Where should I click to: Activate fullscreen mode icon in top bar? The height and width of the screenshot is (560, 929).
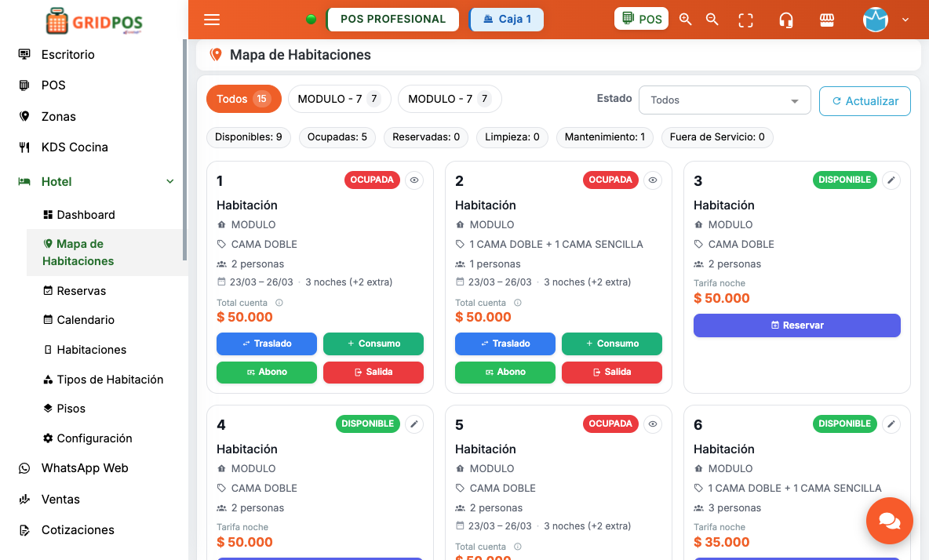pyautogui.click(x=745, y=19)
